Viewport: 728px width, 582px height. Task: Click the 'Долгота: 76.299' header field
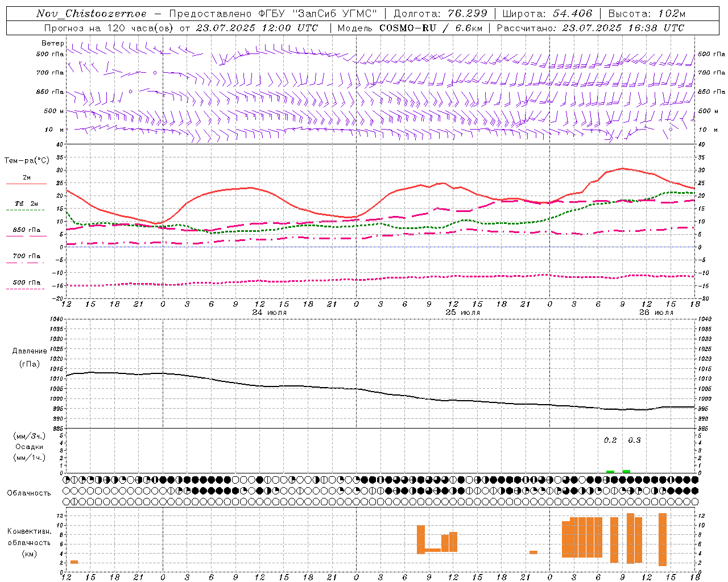click(440, 14)
